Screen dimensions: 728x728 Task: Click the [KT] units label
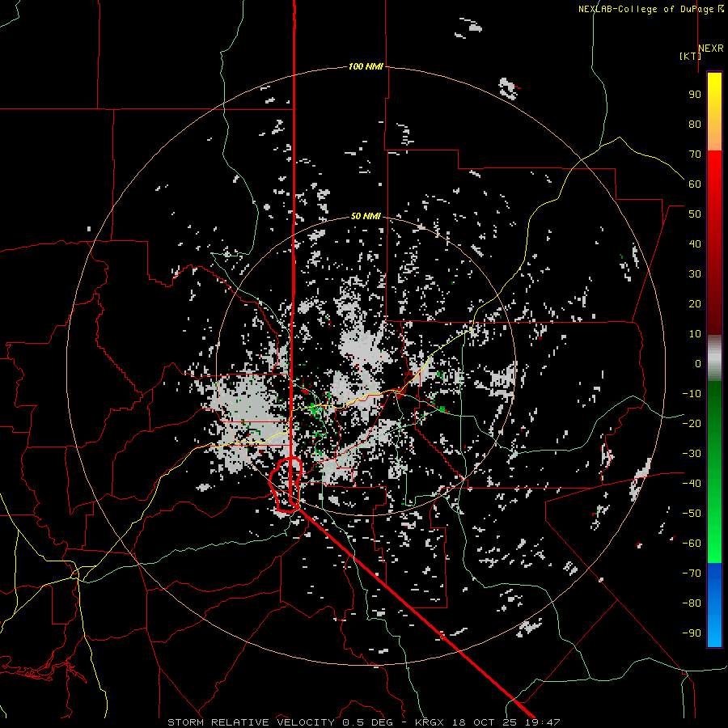690,56
